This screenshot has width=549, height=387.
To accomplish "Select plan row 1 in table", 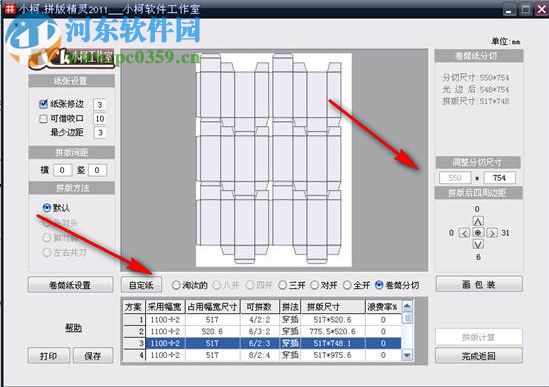I will [262, 319].
